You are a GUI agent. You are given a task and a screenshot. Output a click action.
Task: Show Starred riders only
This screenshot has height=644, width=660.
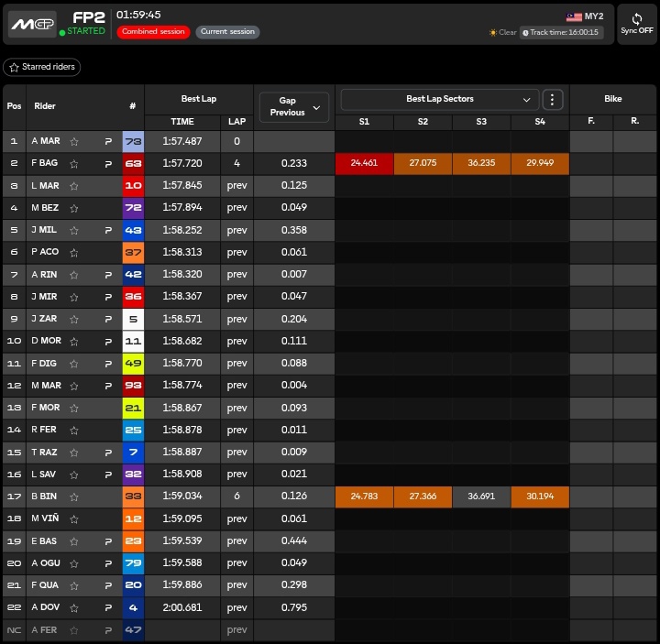[x=42, y=67]
